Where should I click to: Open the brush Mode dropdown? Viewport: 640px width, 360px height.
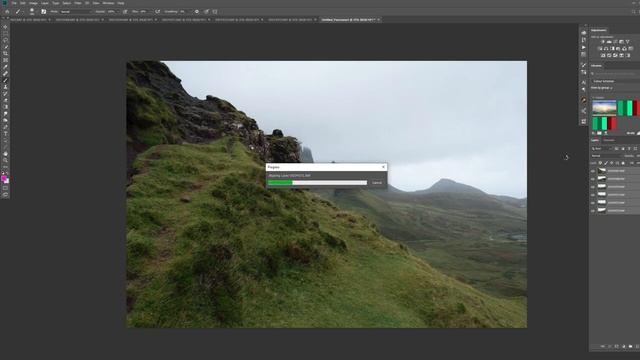77,12
